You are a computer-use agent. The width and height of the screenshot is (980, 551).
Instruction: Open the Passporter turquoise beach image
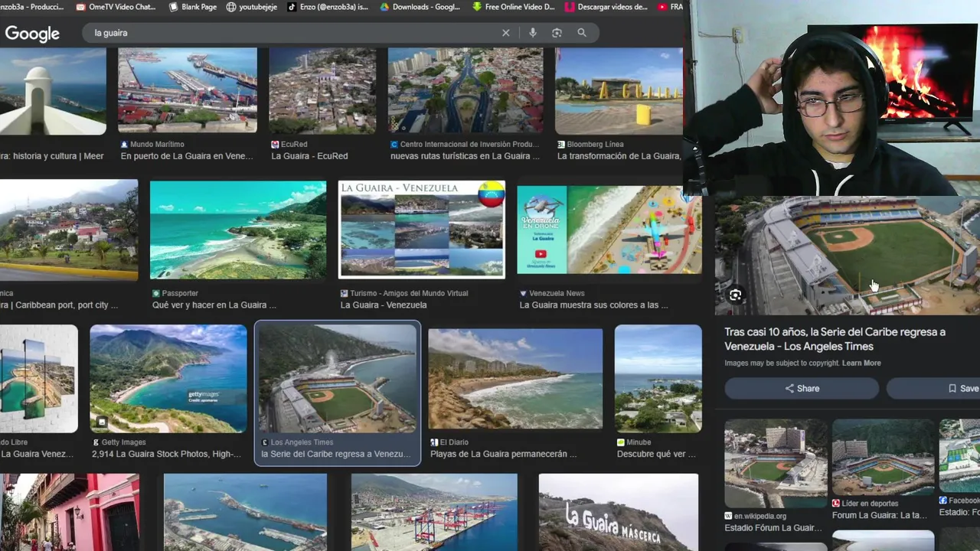(238, 230)
